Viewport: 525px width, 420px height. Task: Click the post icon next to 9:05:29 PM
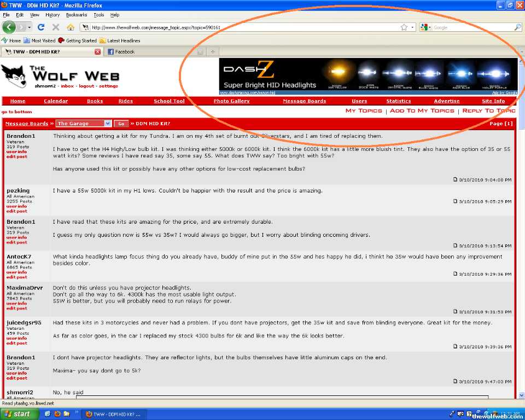coord(456,201)
